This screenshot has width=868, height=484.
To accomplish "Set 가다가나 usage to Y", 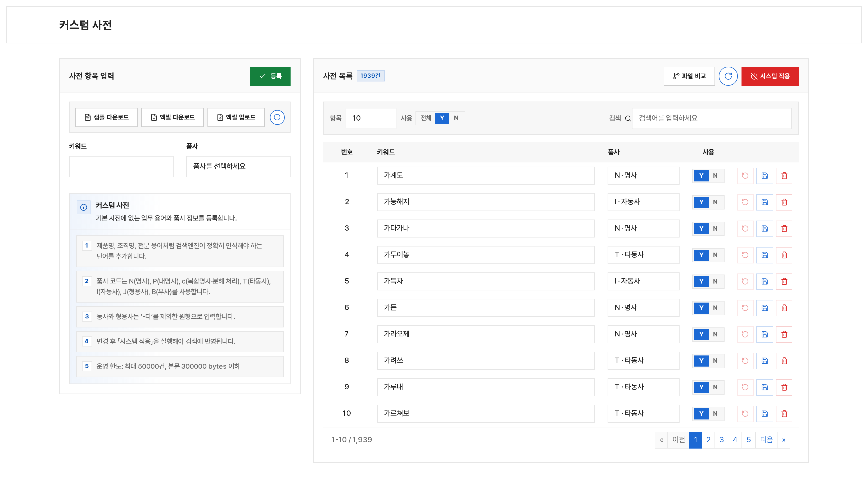I will pyautogui.click(x=701, y=229).
